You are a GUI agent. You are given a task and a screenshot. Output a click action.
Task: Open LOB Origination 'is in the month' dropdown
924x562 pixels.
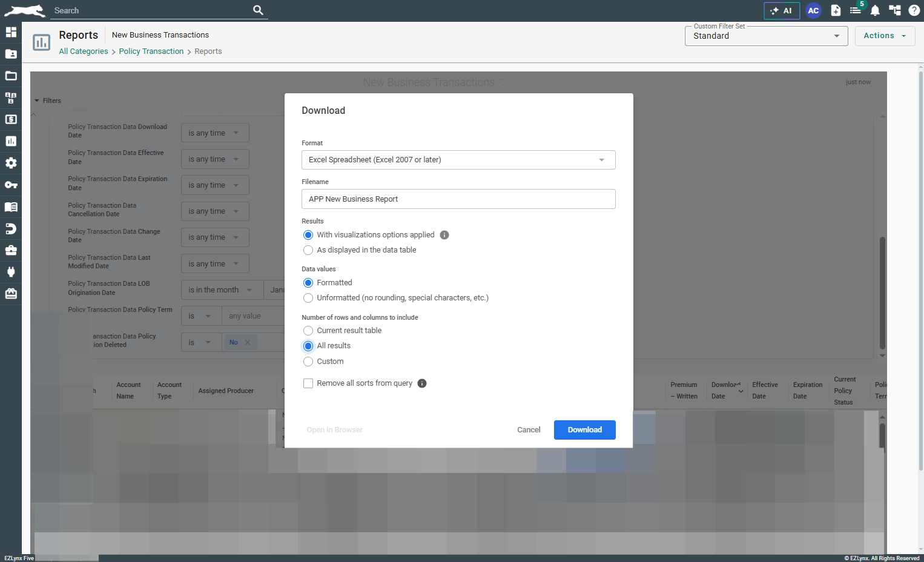[222, 290]
